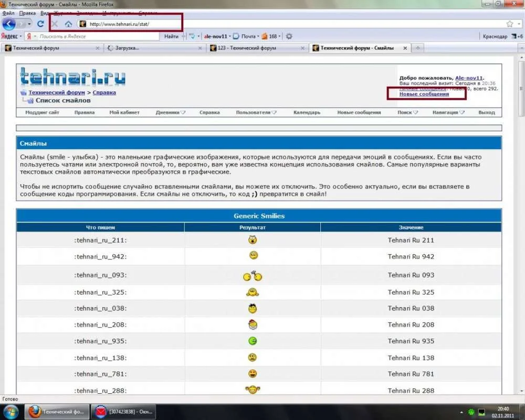Image resolution: width=525 pixels, height=420 pixels.
Task: Click the ':tehnari_ru_138:' code cell
Action: pos(100,358)
